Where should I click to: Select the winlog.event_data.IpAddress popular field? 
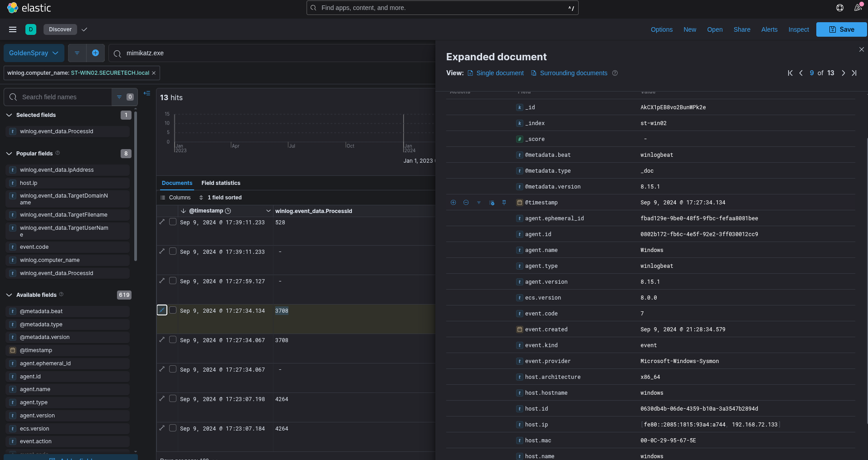pos(68,170)
